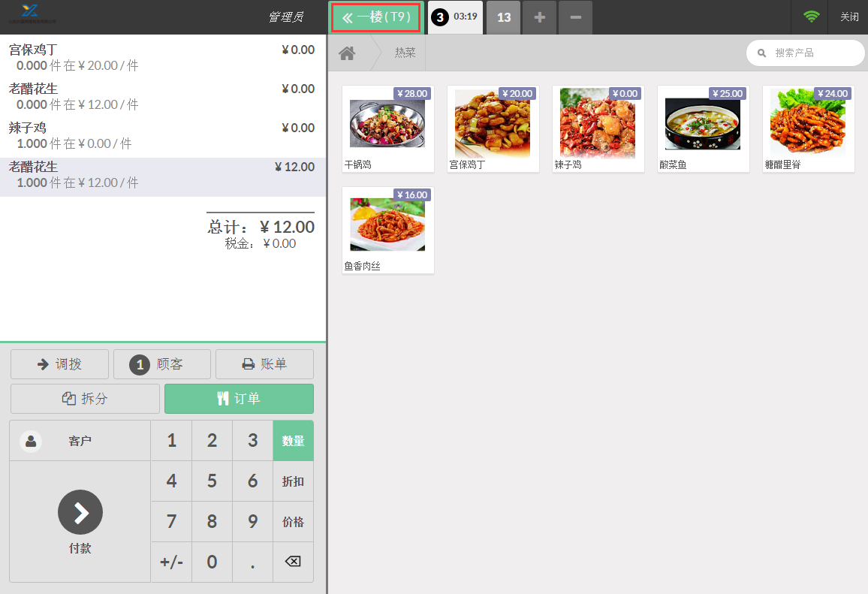Image resolution: width=868 pixels, height=594 pixels.
Task: Activate the 数量 quantity mode
Action: [293, 441]
